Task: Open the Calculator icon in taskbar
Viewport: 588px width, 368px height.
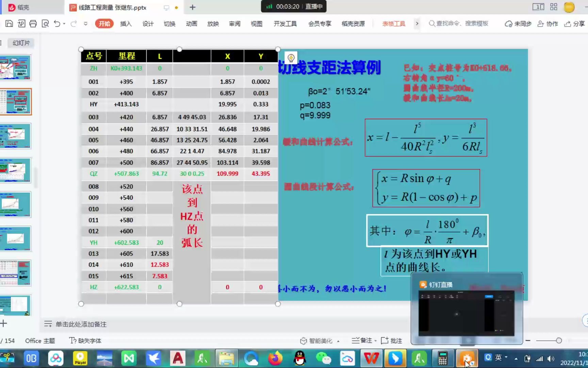Action: click(x=443, y=358)
